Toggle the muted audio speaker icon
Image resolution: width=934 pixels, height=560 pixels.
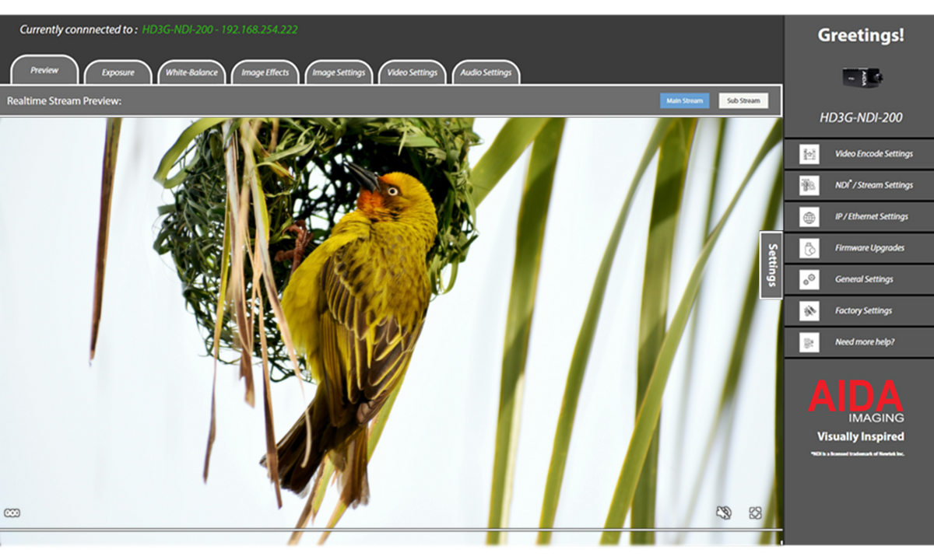point(724,513)
